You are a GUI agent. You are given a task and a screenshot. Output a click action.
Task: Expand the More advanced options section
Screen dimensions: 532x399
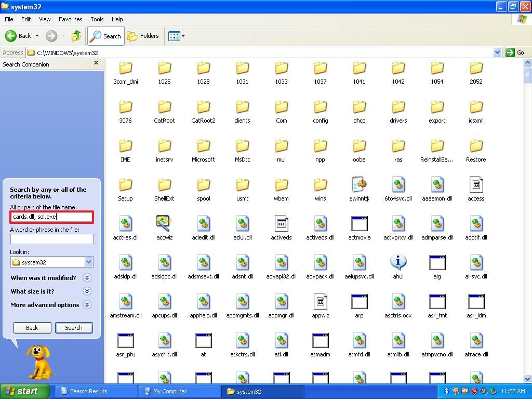point(87,305)
